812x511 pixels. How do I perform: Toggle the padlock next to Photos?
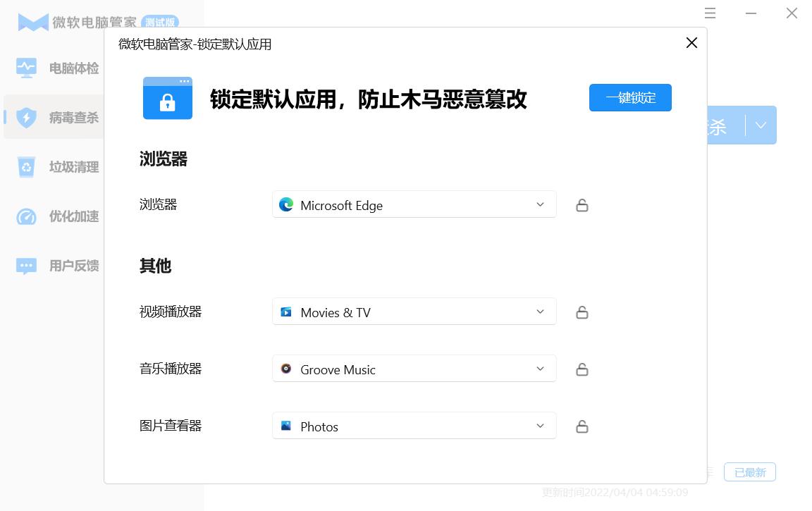pos(582,426)
